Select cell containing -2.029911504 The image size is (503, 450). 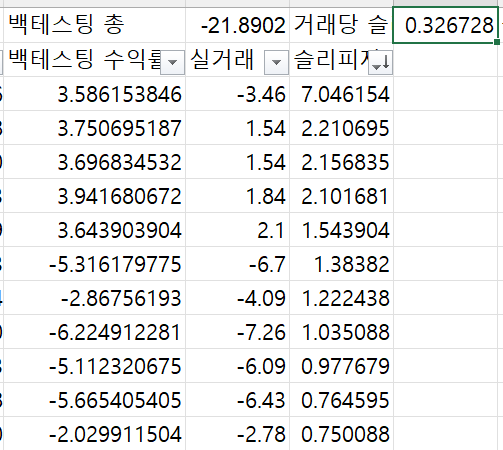click(94, 434)
